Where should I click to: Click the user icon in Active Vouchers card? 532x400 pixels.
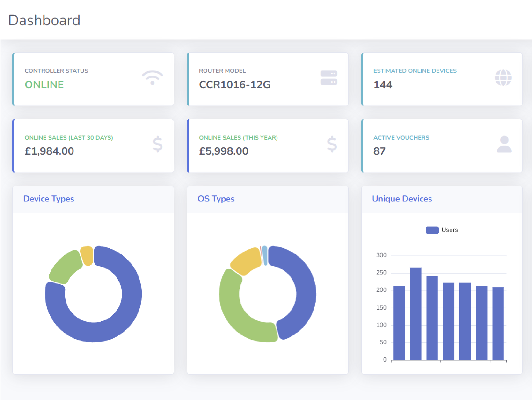[x=504, y=144]
